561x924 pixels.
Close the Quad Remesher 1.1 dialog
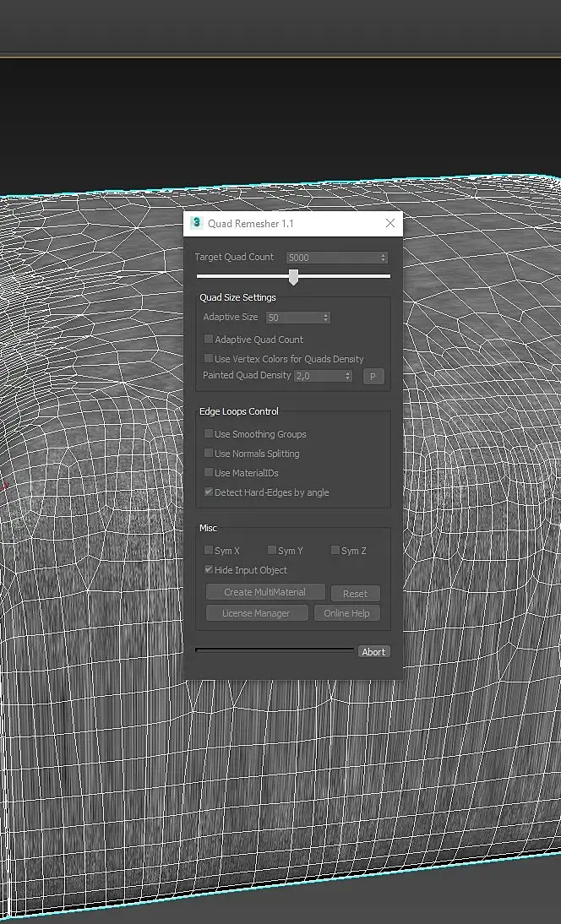(390, 223)
